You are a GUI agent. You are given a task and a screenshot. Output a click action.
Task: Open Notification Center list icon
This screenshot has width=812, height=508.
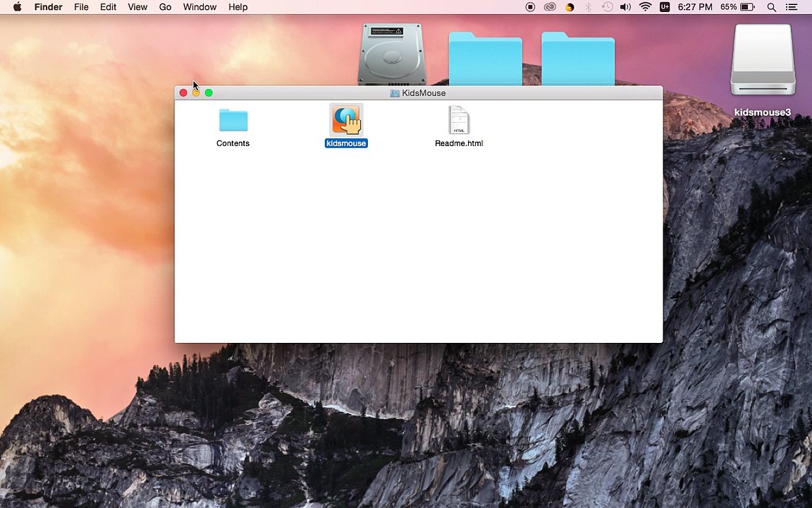pyautogui.click(x=792, y=7)
